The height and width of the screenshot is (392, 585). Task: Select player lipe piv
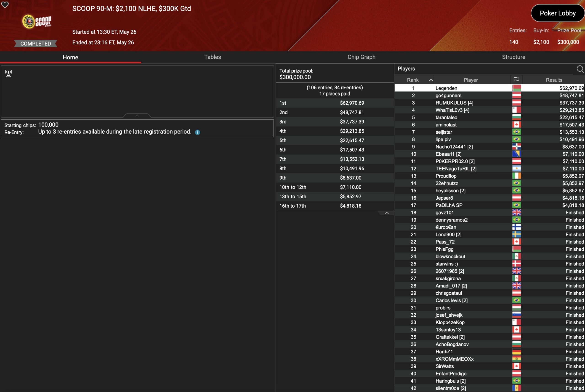489,139
